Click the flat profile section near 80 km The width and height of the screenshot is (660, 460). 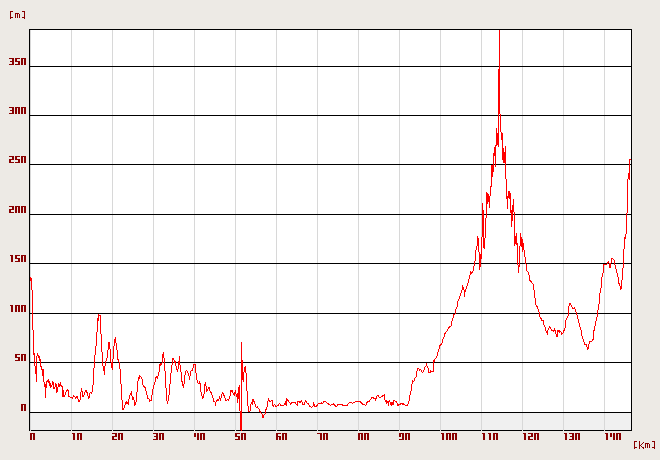pos(364,402)
